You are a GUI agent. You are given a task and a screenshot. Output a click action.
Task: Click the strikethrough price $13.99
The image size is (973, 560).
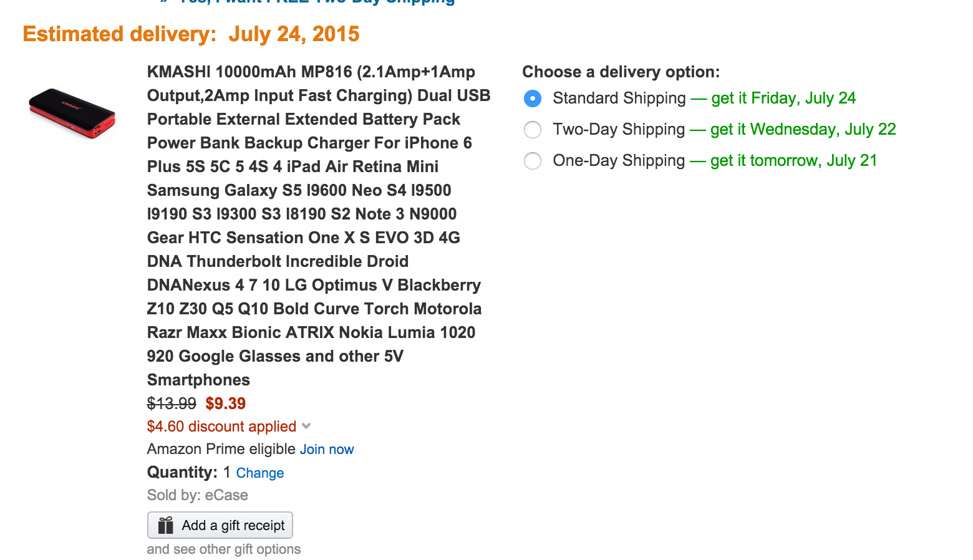pyautogui.click(x=171, y=403)
